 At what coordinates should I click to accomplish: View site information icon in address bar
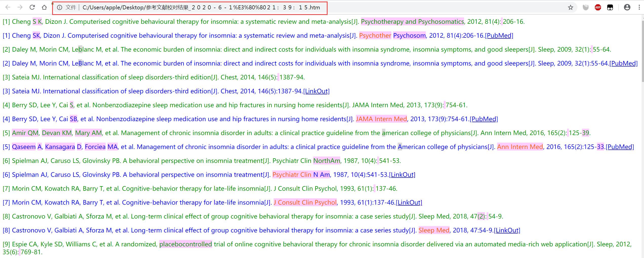pyautogui.click(x=59, y=8)
